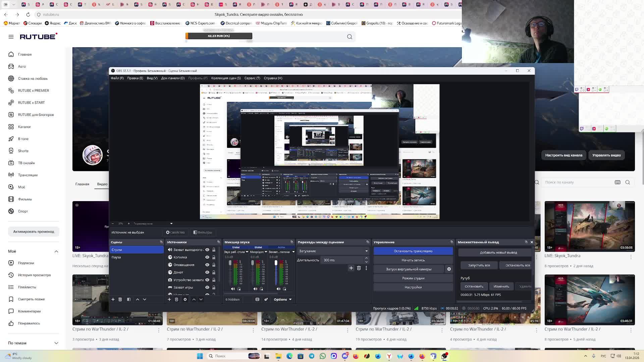Select Shorts in the RUTUBE sidebar
Viewport: 644px width, 362px height.
click(x=23, y=151)
